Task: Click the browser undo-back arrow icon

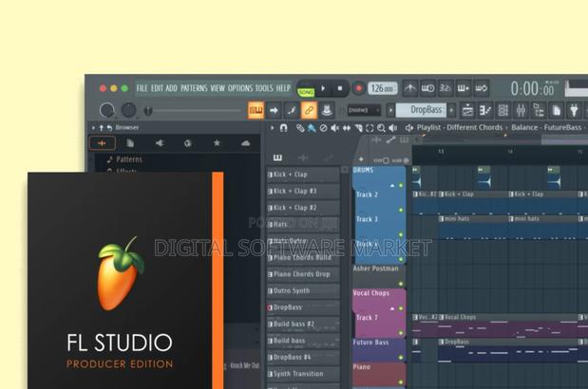Action: (x=109, y=128)
